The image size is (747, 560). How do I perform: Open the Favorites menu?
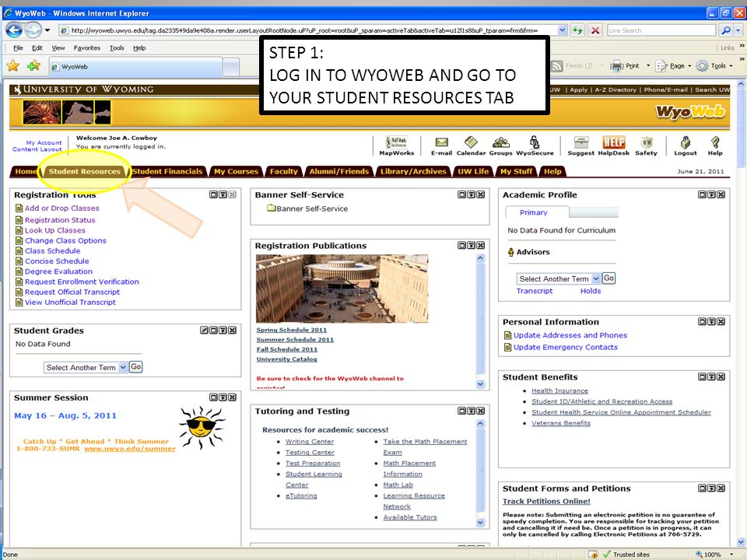(86, 48)
